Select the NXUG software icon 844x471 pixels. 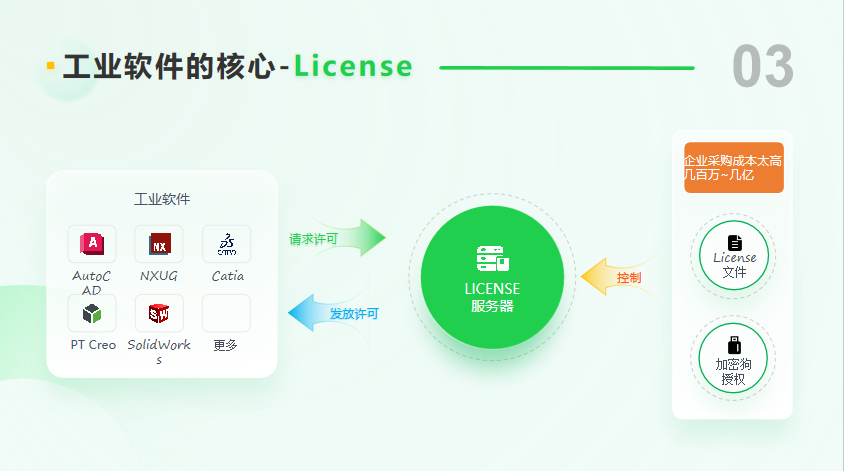[159, 243]
